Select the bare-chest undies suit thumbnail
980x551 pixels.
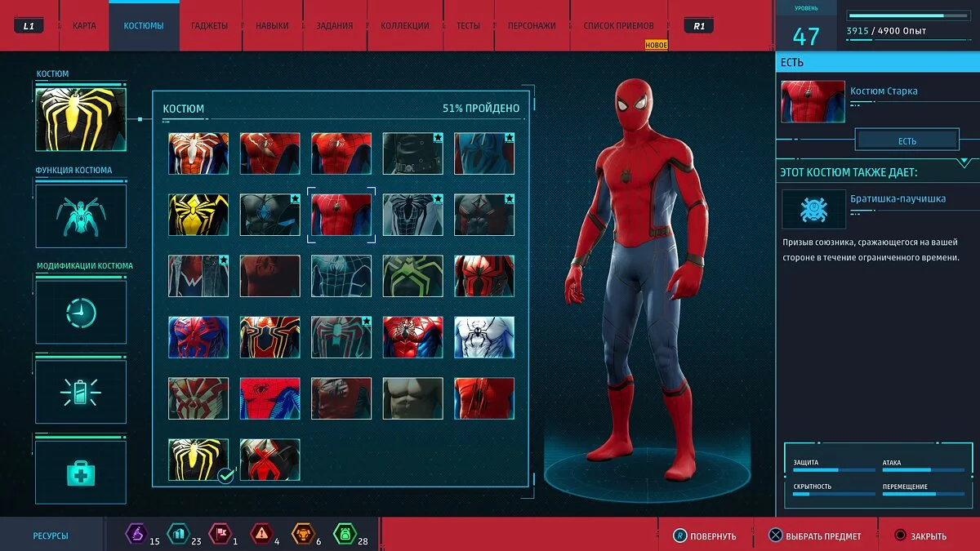click(x=413, y=398)
